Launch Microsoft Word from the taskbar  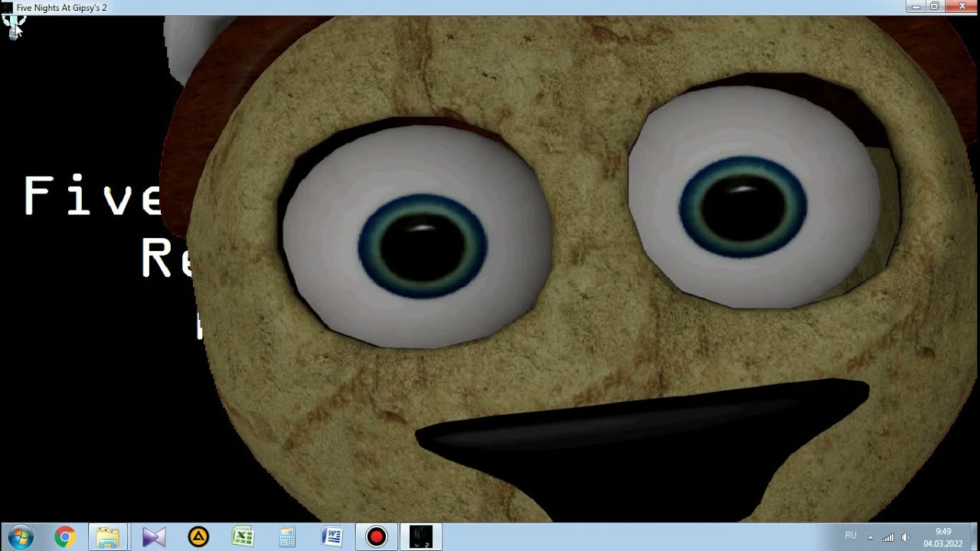[332, 537]
